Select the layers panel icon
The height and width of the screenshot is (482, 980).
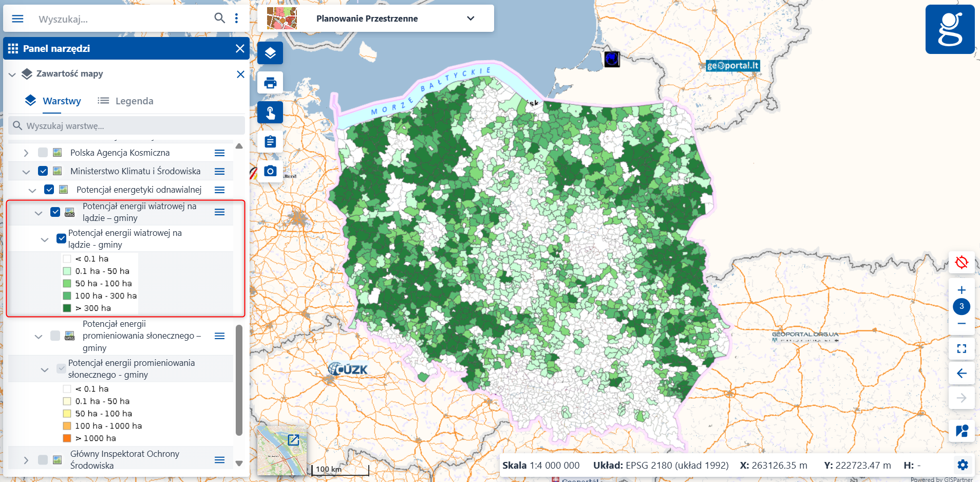coord(270,52)
